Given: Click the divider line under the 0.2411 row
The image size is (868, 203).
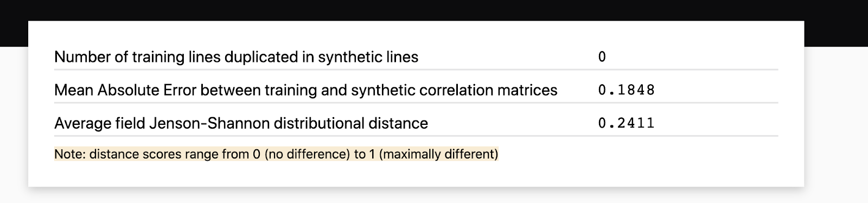Looking at the screenshot, I should [416, 136].
